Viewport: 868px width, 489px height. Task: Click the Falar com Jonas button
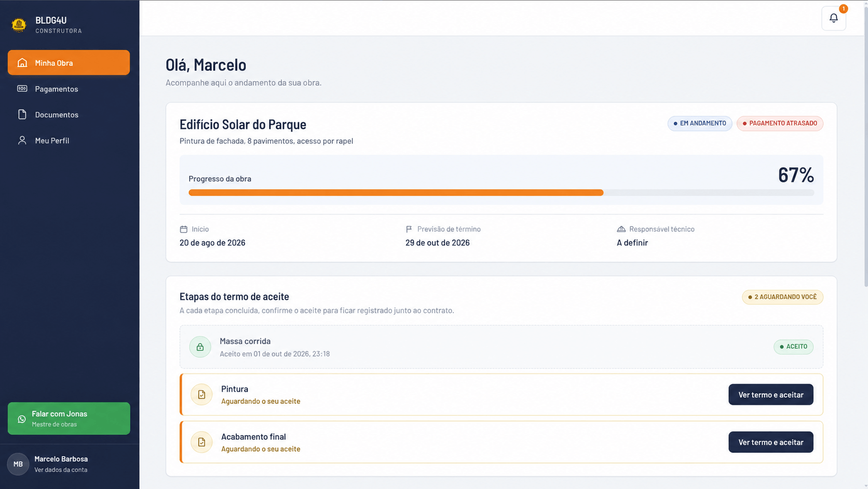[x=69, y=418]
